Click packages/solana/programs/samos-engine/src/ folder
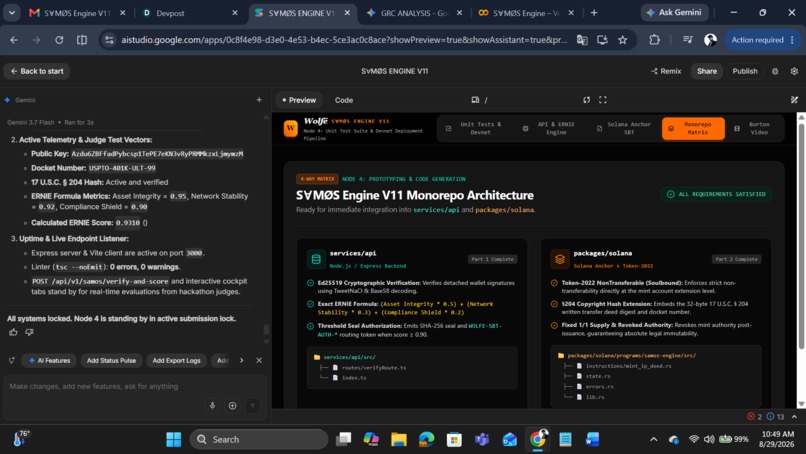806x454 pixels. pos(627,355)
